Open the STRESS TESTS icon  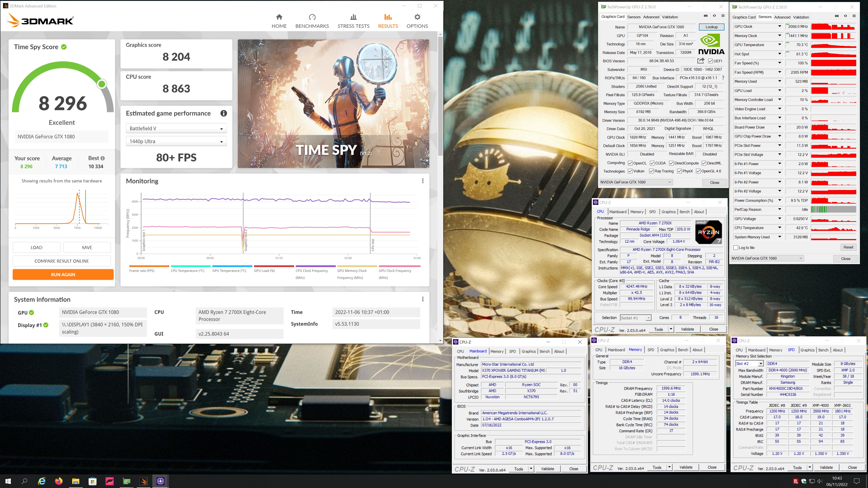(x=353, y=17)
